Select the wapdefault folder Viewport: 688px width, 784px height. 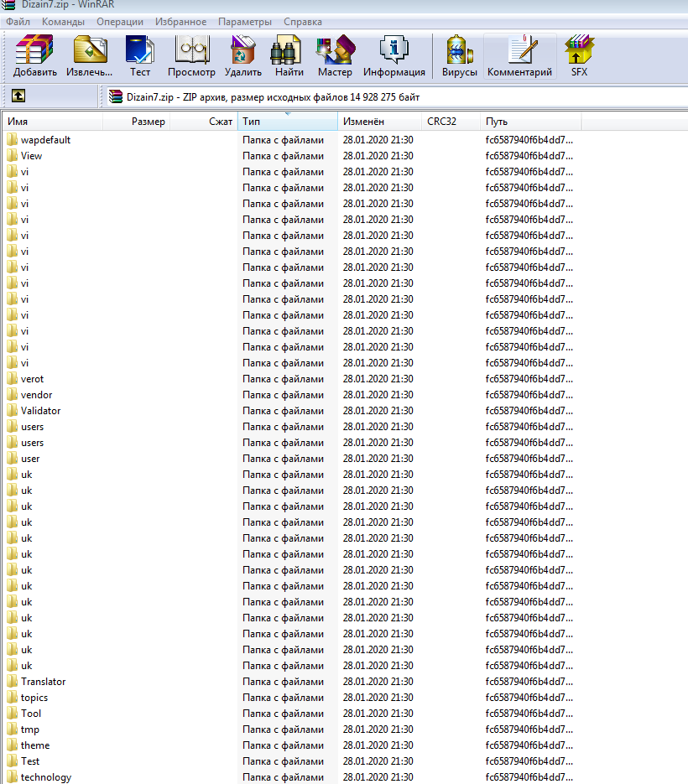(x=45, y=140)
